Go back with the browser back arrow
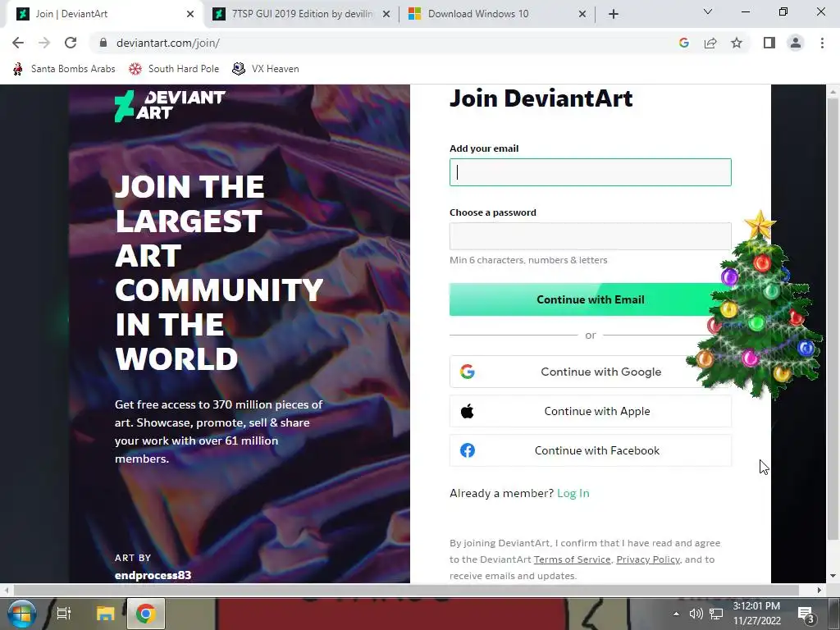 (x=18, y=43)
